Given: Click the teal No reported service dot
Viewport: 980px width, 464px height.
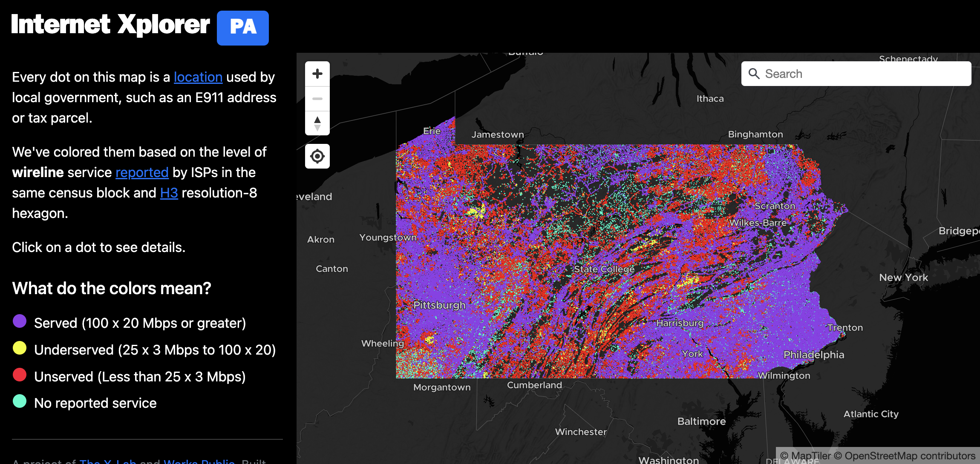Looking at the screenshot, I should [20, 401].
